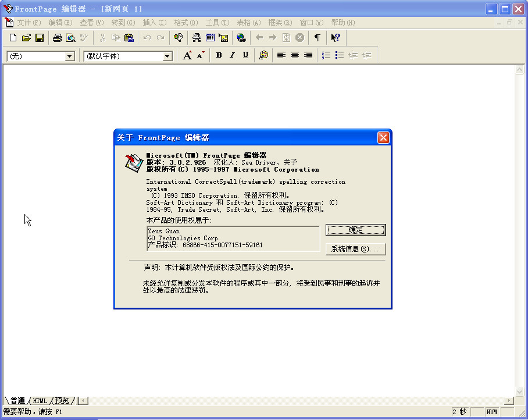This screenshot has height=420, width=528.
Task: Select the Insert Table icon
Action: click(x=209, y=37)
